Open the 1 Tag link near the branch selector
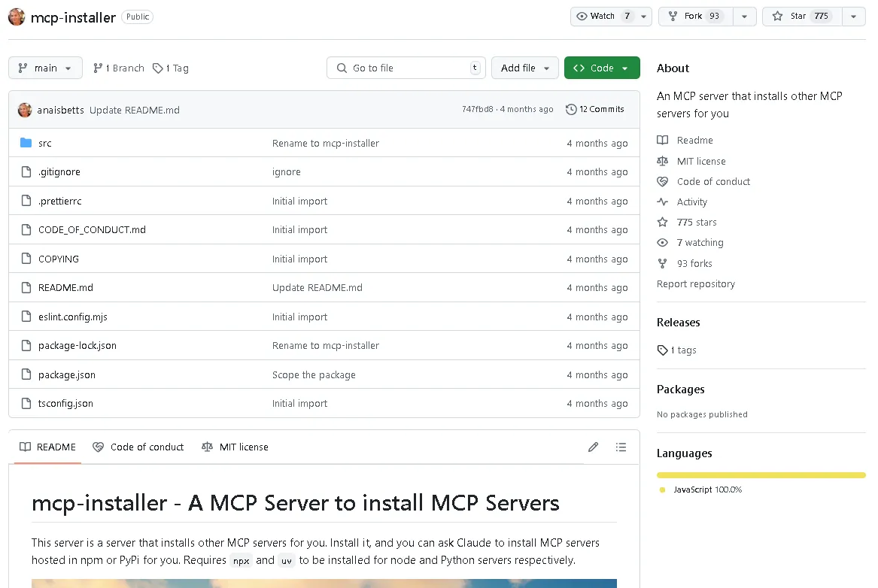878x588 pixels. click(171, 68)
